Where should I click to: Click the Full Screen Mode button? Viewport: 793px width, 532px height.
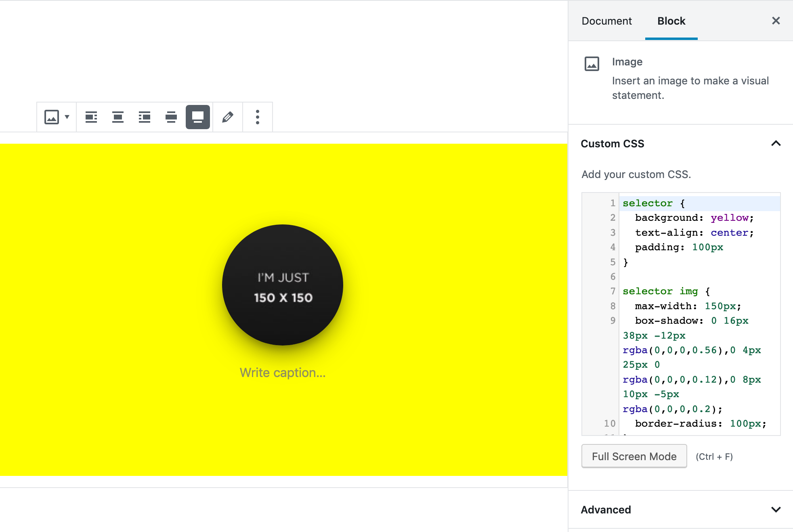click(x=634, y=457)
